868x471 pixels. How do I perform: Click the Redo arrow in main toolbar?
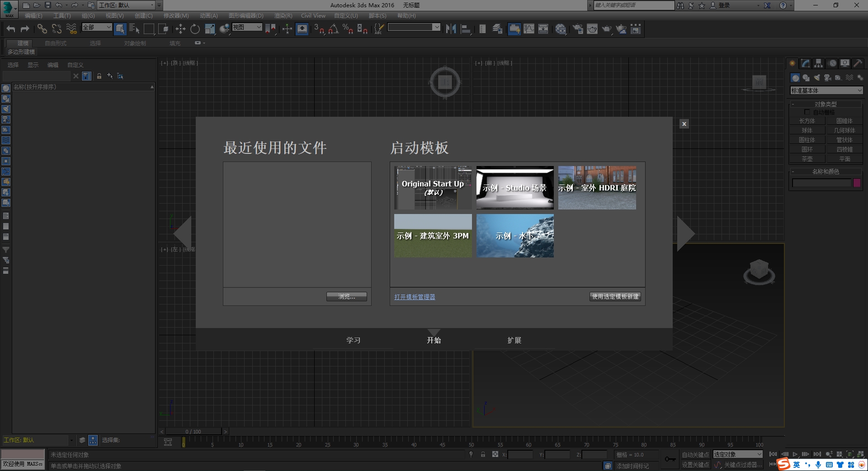25,29
